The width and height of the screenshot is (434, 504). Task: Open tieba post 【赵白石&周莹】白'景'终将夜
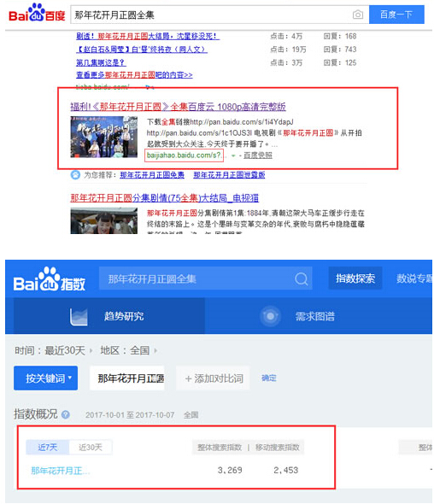[x=142, y=50]
